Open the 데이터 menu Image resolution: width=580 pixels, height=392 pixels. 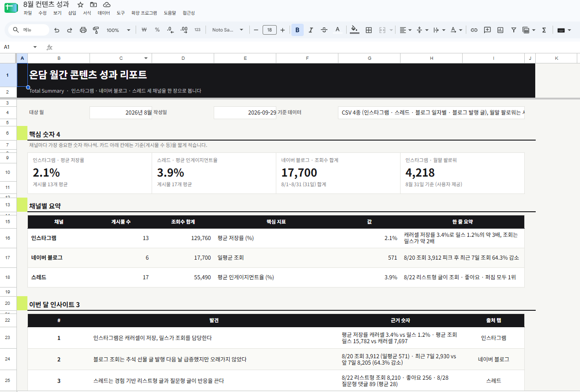(x=104, y=13)
